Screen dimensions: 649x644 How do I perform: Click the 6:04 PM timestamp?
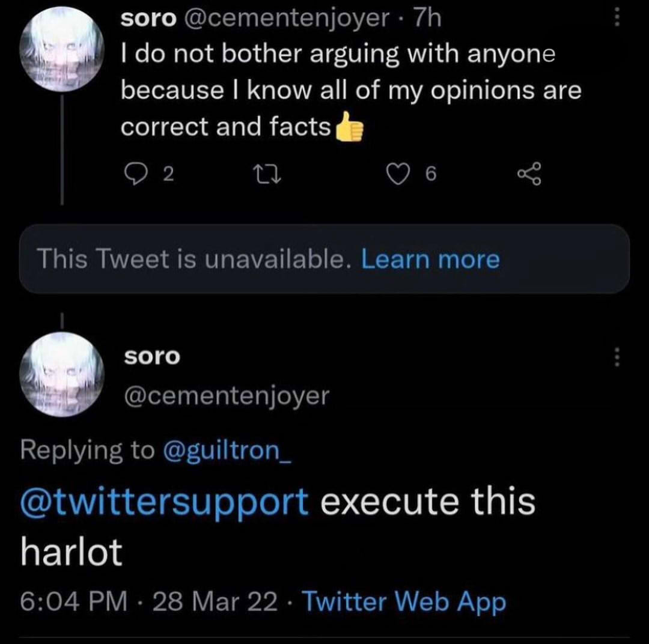coord(74,602)
